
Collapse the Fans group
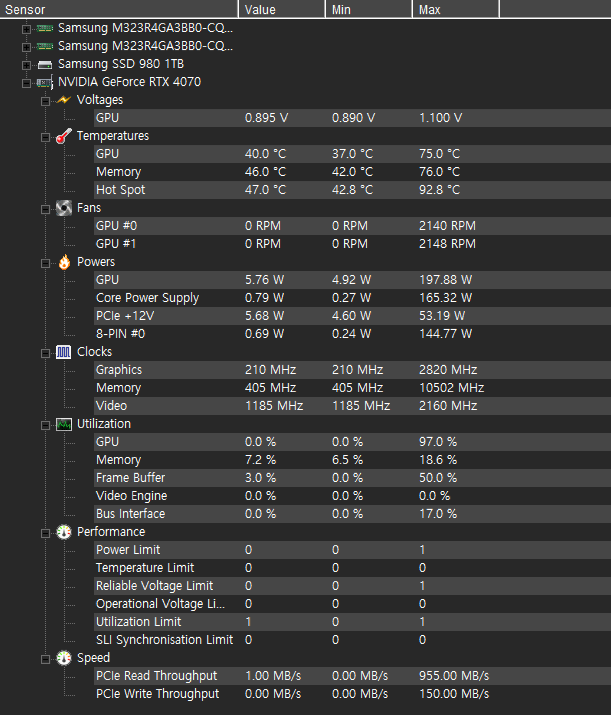click(45, 209)
